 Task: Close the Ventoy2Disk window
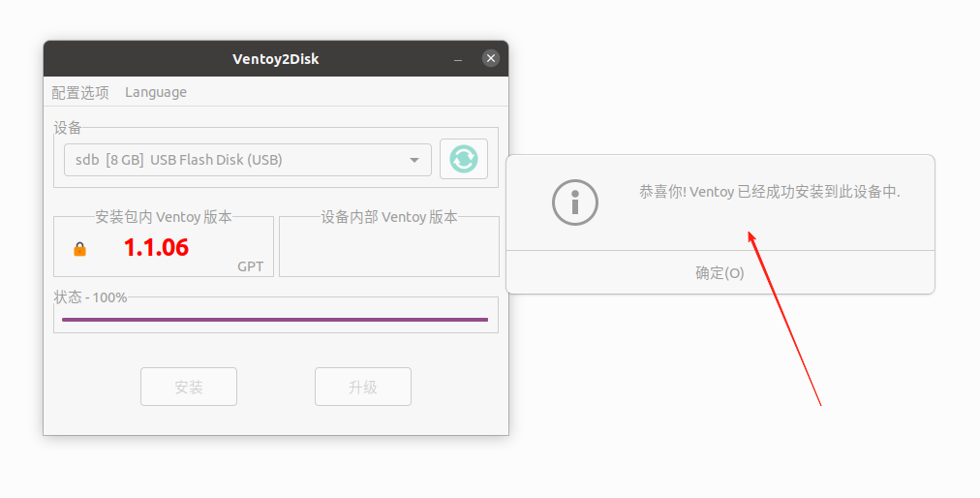pos(491,58)
